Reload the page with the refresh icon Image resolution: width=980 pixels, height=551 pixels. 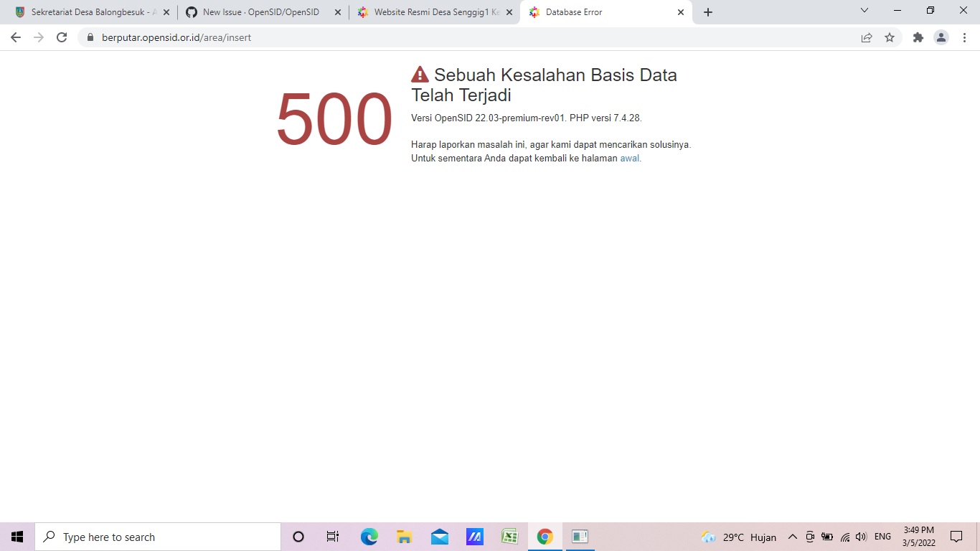[62, 37]
